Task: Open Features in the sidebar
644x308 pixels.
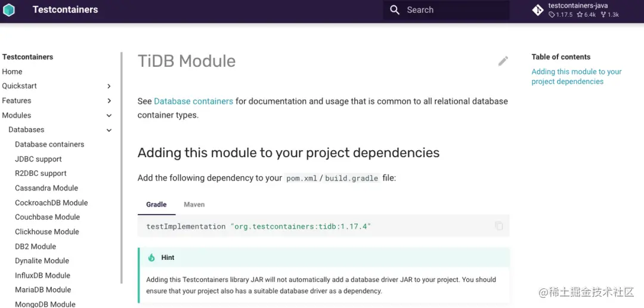Action: (17, 101)
